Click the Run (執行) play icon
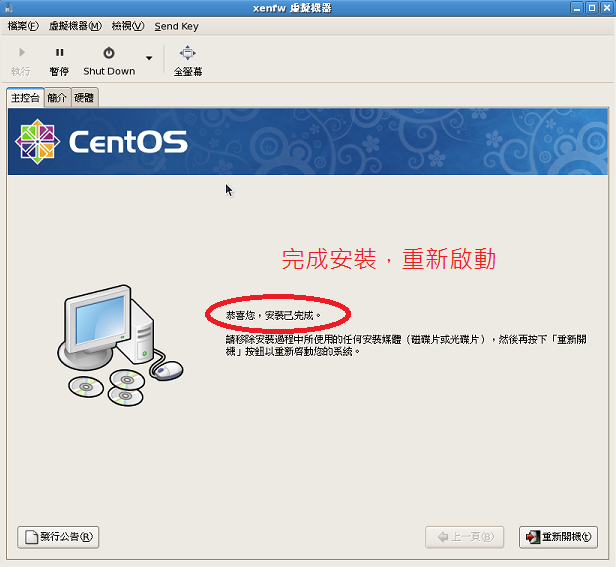Viewport: 616px width, 567px height. (x=22, y=53)
